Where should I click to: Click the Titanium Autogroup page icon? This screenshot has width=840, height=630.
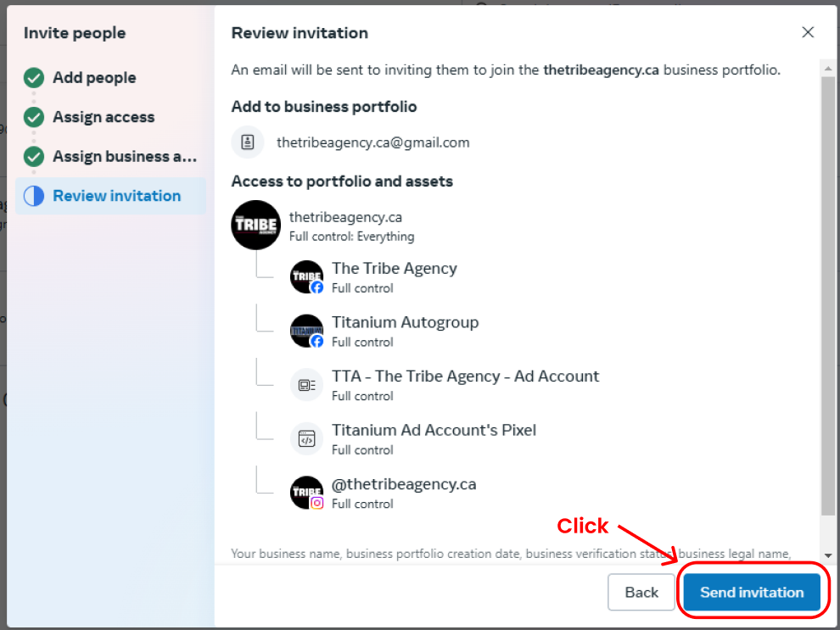tap(307, 331)
